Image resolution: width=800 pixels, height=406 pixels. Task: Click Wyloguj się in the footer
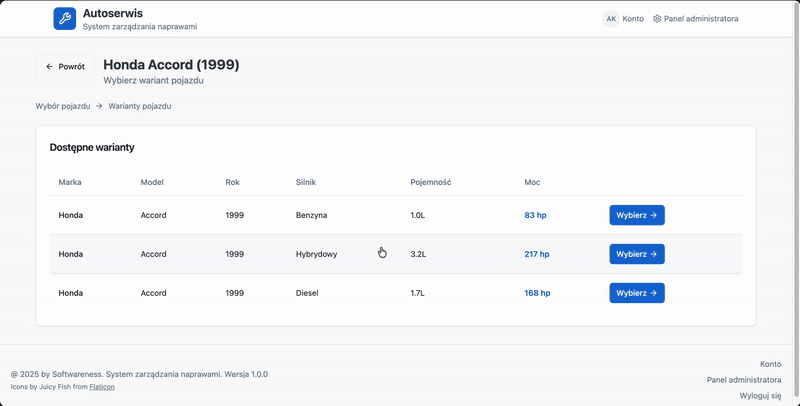tap(760, 396)
